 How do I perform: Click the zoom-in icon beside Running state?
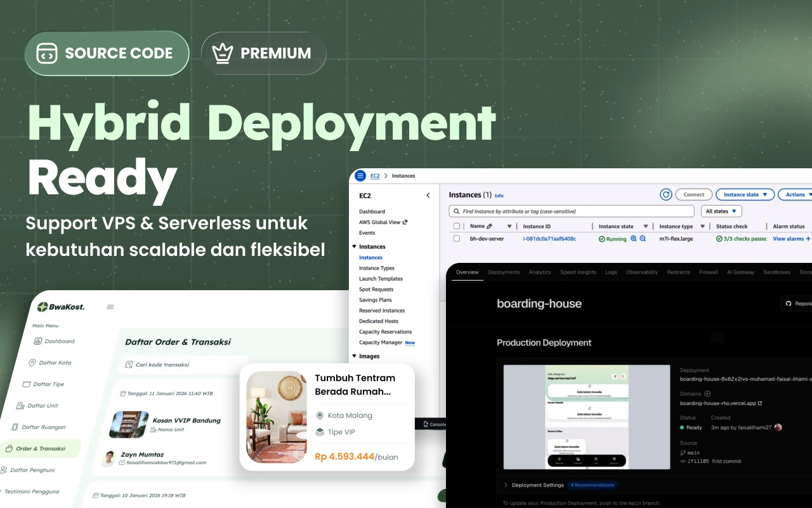(x=633, y=239)
